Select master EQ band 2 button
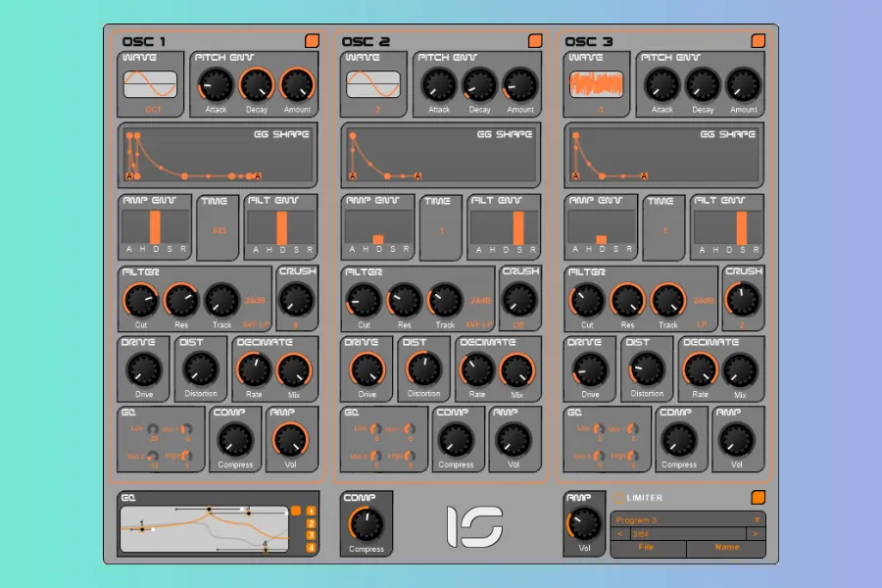882x588 pixels. point(311,523)
